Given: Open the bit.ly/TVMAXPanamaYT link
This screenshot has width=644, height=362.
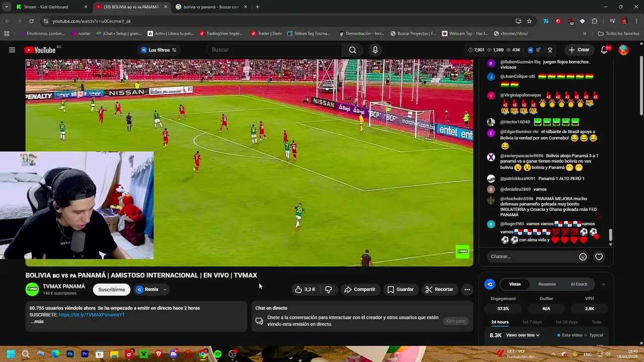Looking at the screenshot, I should point(92,315).
